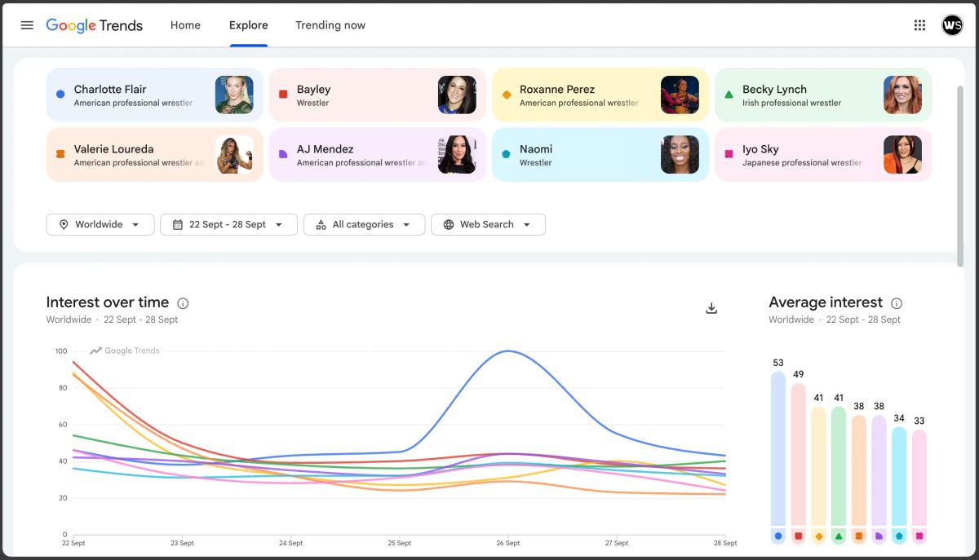
Task: Click Roxanne Perez's photo thumbnail
Action: [680, 95]
